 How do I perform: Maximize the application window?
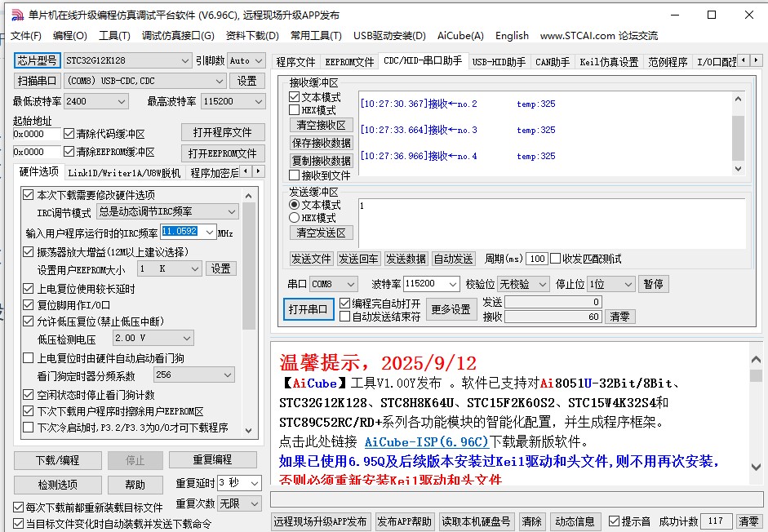[711, 15]
